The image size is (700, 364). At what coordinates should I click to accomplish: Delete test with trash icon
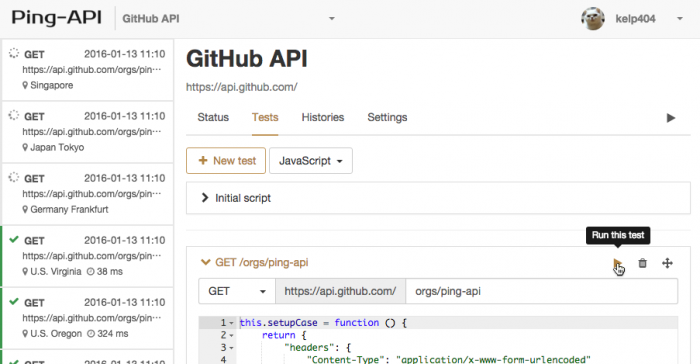[x=642, y=263]
